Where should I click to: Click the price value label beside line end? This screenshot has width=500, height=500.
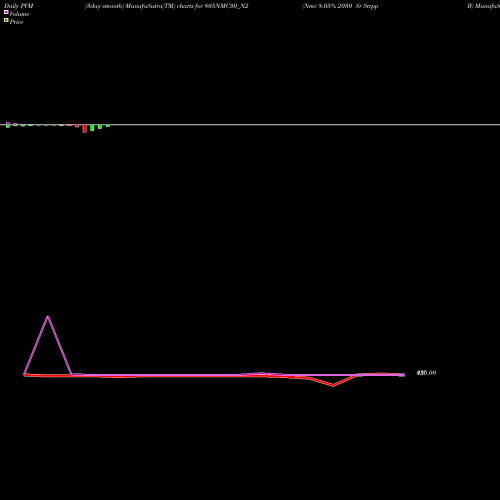tap(426, 373)
